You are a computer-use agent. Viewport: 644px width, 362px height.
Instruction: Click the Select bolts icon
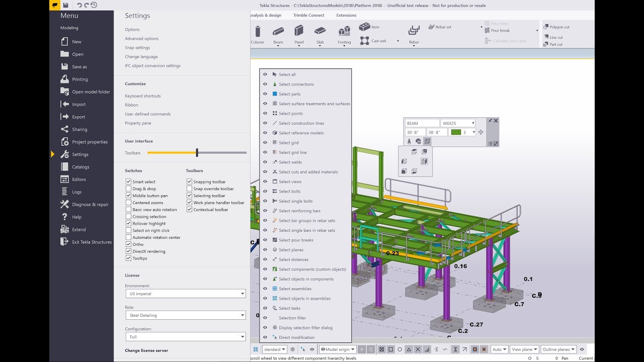(x=275, y=191)
